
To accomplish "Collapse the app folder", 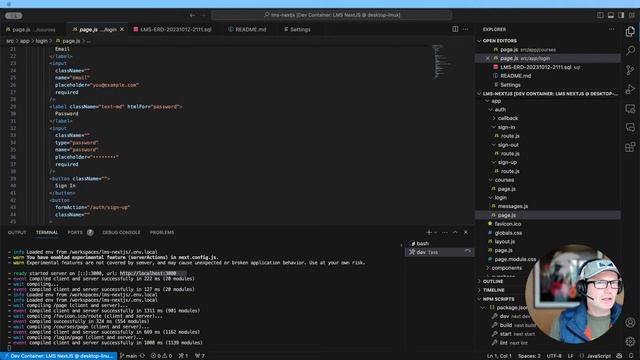I will (x=496, y=101).
